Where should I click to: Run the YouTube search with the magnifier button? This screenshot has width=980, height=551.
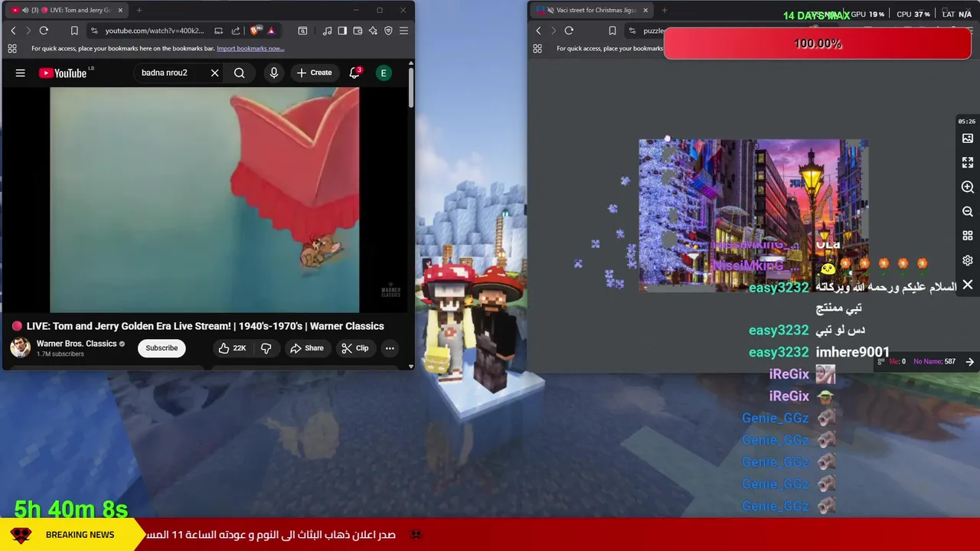[x=240, y=73]
